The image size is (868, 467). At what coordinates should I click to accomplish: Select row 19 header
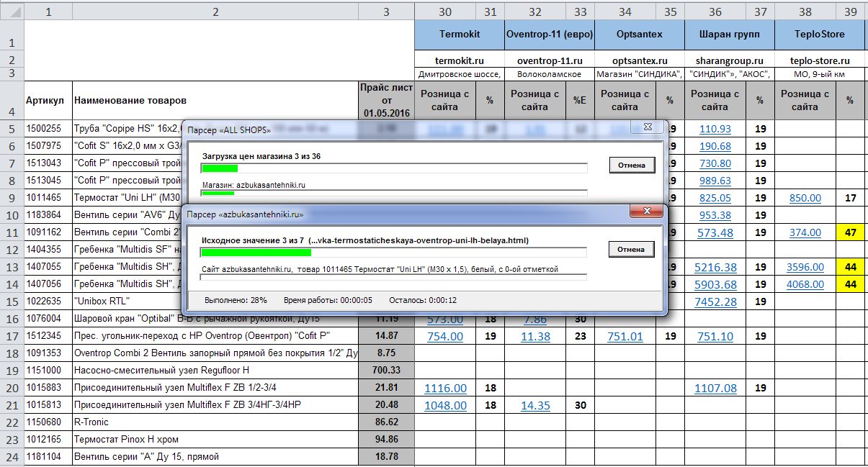pyautogui.click(x=12, y=371)
